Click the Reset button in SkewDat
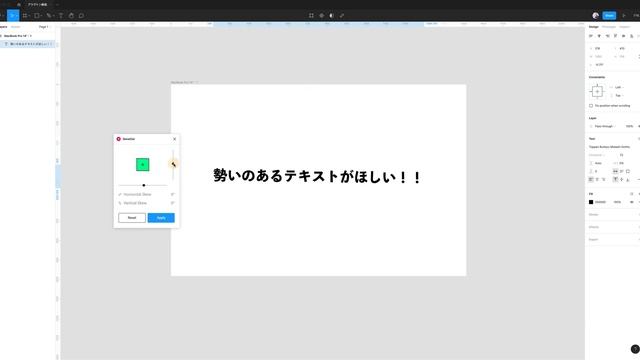Viewport: 640px width, 360px height. click(x=132, y=218)
